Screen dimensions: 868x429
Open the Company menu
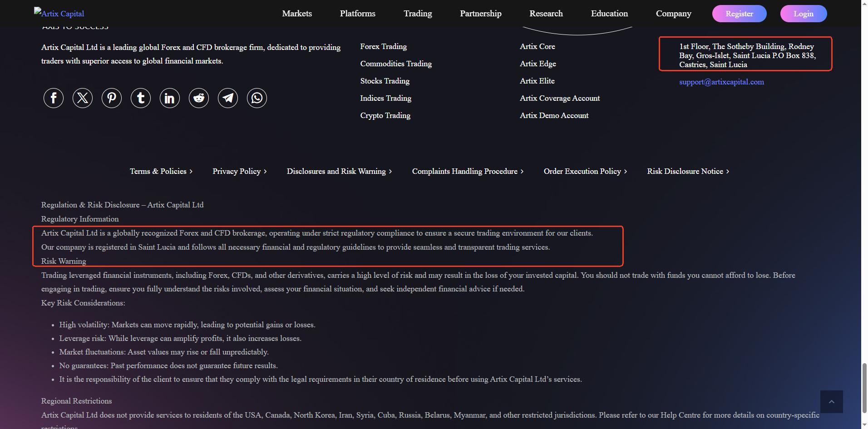pyautogui.click(x=674, y=14)
